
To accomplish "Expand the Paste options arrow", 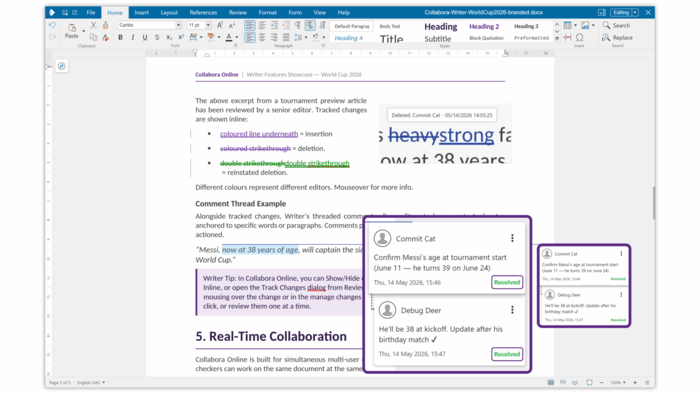I will [x=83, y=31].
